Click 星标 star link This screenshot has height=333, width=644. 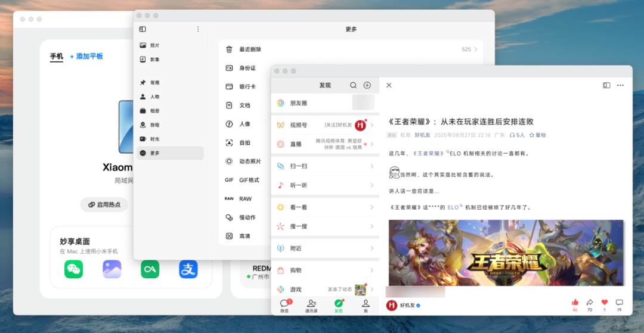pyautogui.click(x=538, y=135)
